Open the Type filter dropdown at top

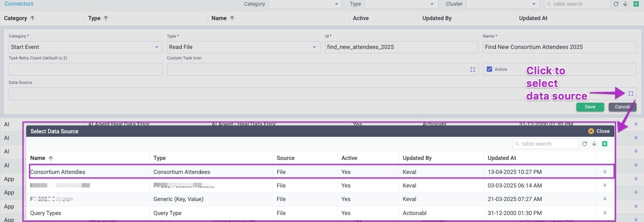tap(401, 4)
